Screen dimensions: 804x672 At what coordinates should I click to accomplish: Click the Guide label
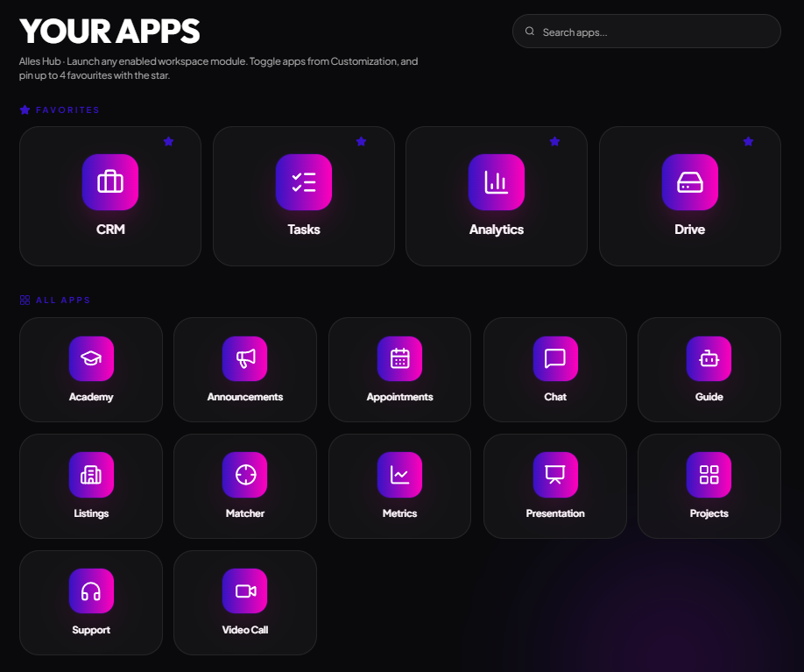(709, 397)
